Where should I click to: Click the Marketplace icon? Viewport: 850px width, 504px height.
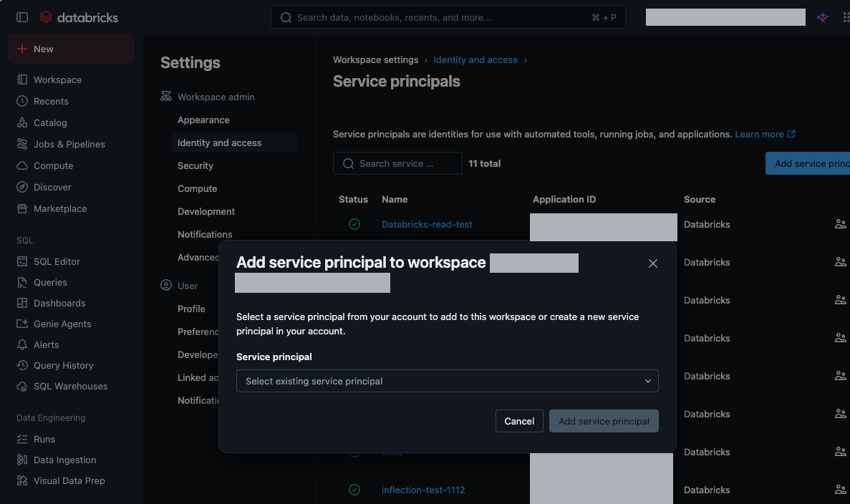pos(22,208)
